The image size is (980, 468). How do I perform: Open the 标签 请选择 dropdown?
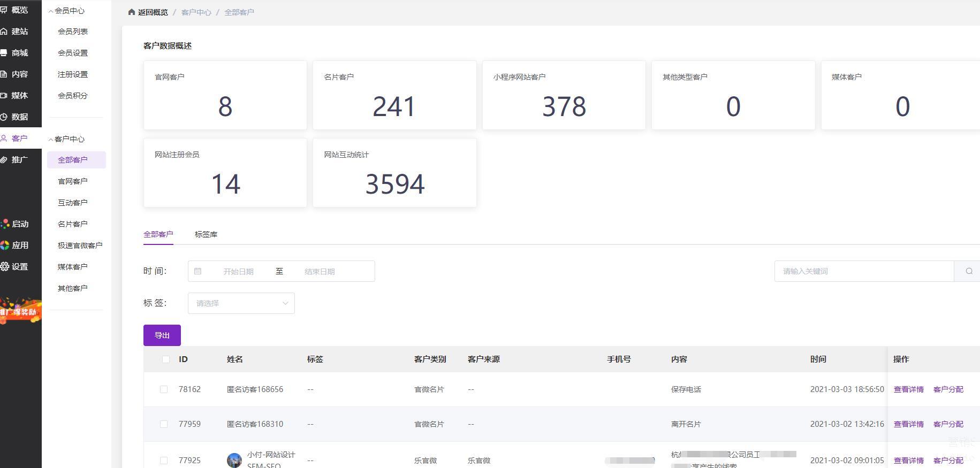(241, 303)
